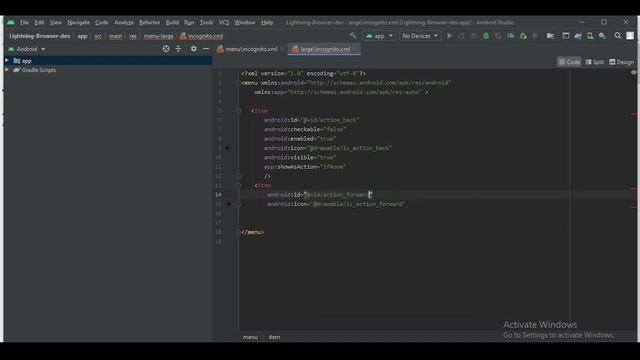Expand Gradle Scripts tree node
This screenshot has width=640, height=360.
pos(7,70)
